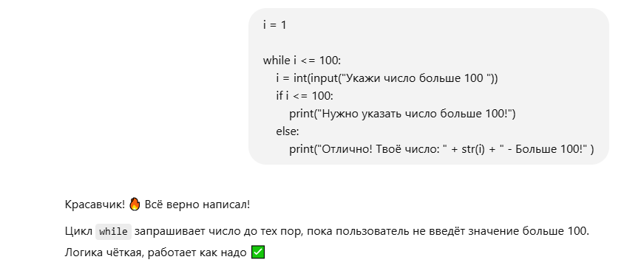This screenshot has height=268, width=644.
Task: Click the string Отлично! Твоё число:
Action: click(381, 149)
